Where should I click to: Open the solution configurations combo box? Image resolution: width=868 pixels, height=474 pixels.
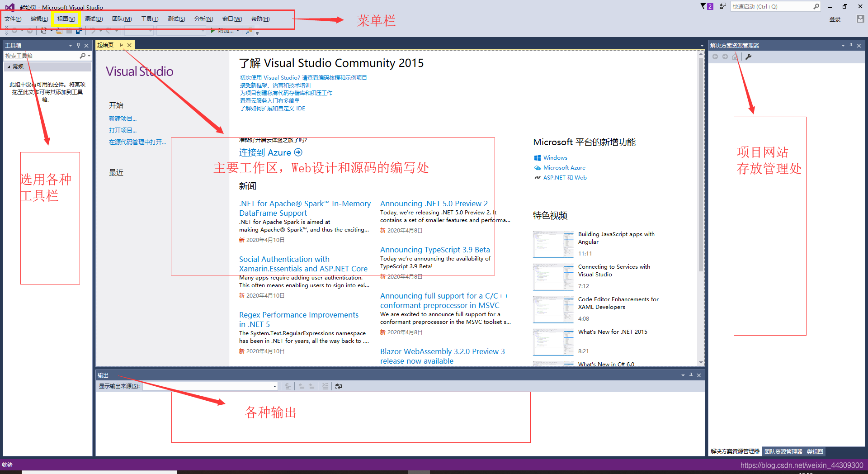tap(139, 31)
